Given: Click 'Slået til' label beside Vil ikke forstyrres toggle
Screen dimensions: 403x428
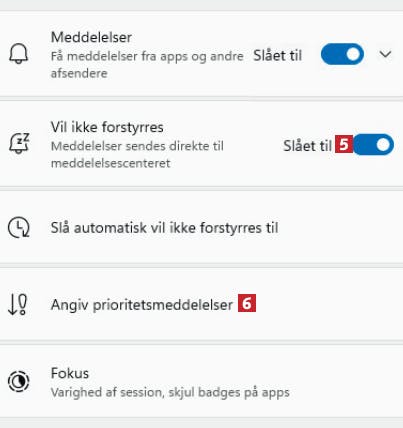Looking at the screenshot, I should (307, 146).
